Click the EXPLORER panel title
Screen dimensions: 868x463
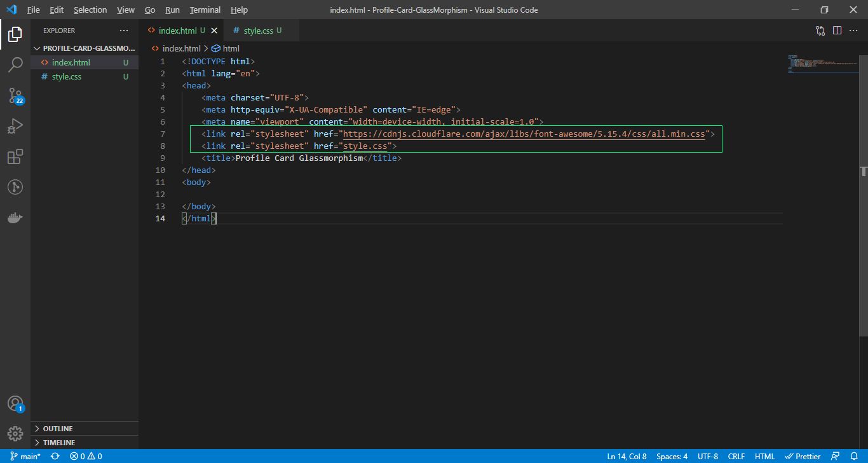(59, 31)
